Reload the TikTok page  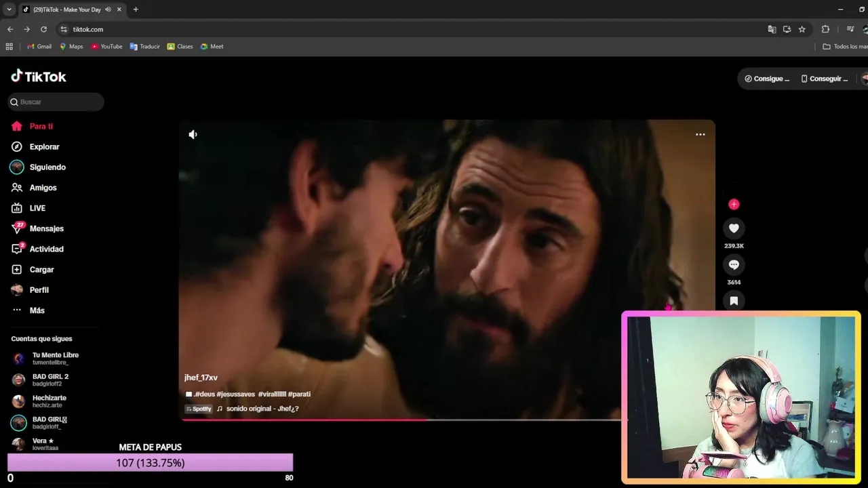[x=43, y=29]
